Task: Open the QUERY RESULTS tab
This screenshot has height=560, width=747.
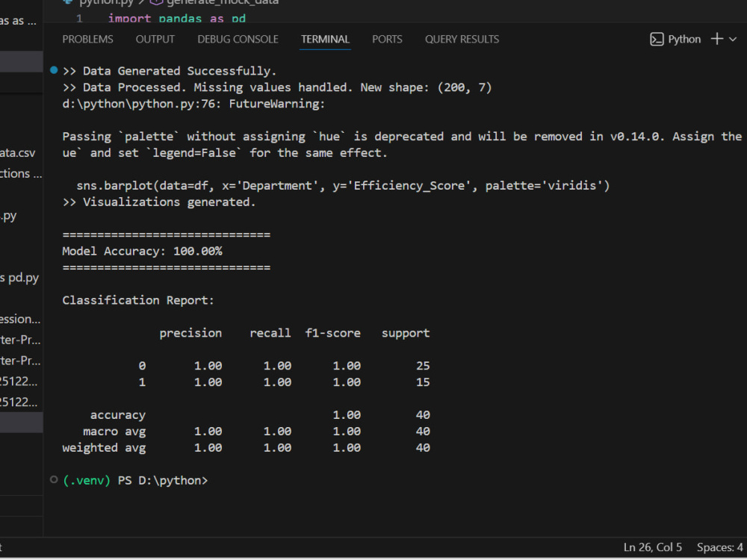Action: pos(462,39)
